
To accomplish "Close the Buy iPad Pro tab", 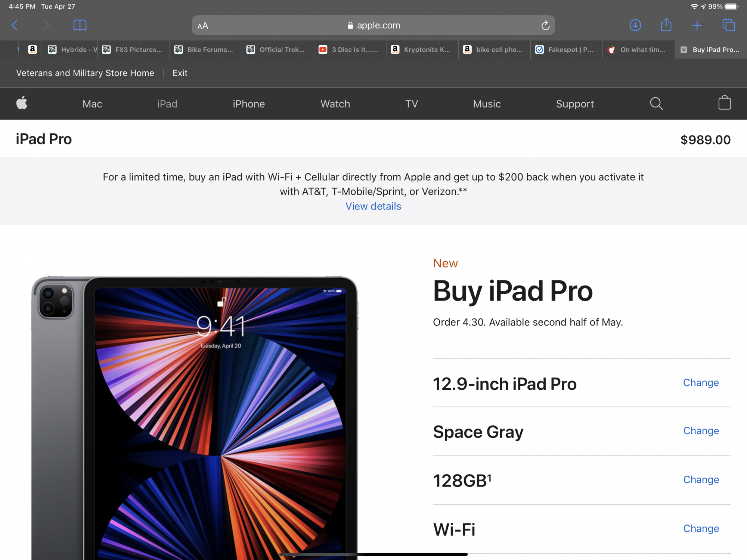I will 684,50.
